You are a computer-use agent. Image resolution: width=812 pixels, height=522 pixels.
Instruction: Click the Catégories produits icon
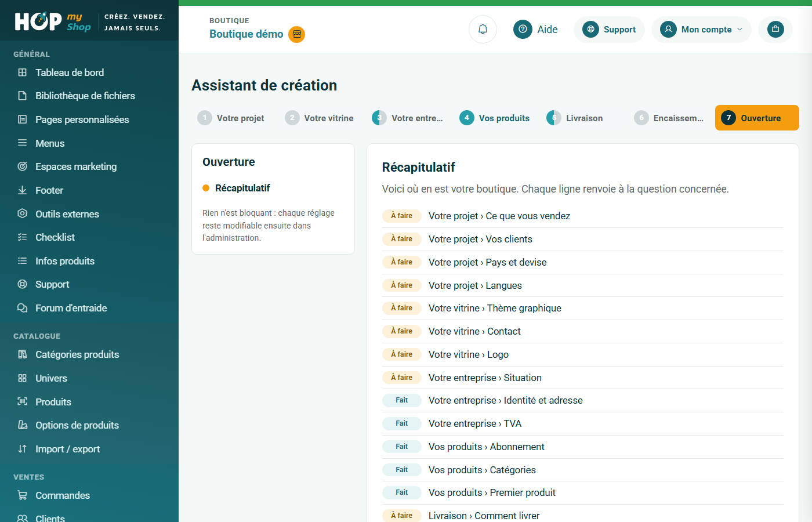point(23,354)
